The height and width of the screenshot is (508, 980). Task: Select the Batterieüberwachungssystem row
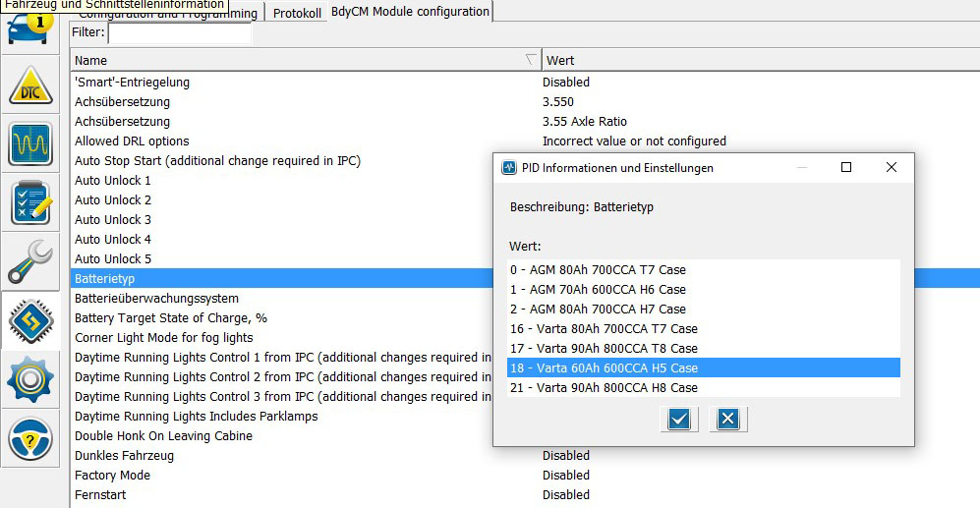click(281, 298)
